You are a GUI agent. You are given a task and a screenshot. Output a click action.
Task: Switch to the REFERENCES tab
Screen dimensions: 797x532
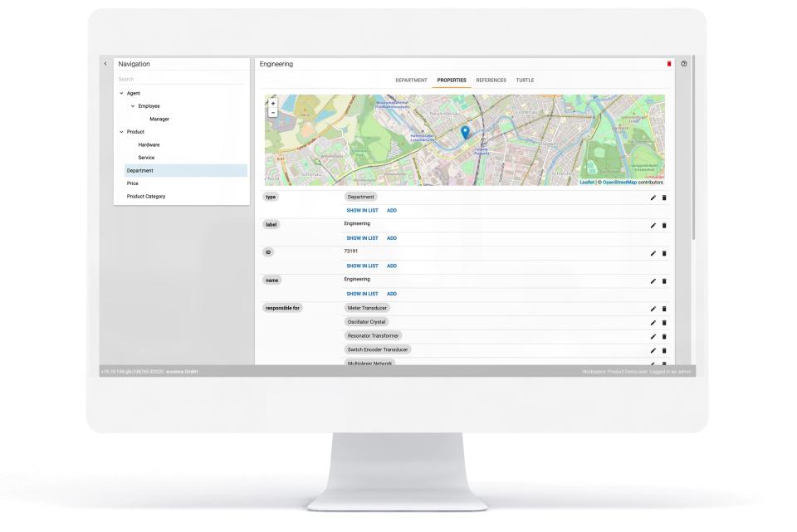point(491,81)
